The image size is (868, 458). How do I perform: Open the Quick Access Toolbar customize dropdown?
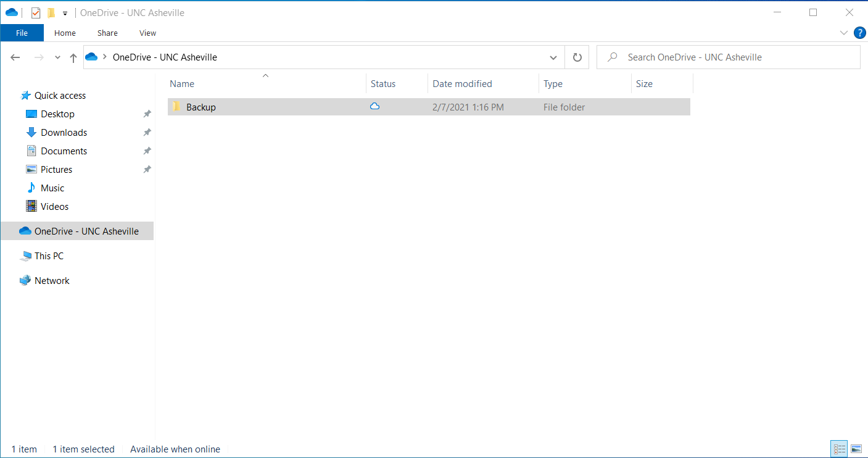[64, 12]
